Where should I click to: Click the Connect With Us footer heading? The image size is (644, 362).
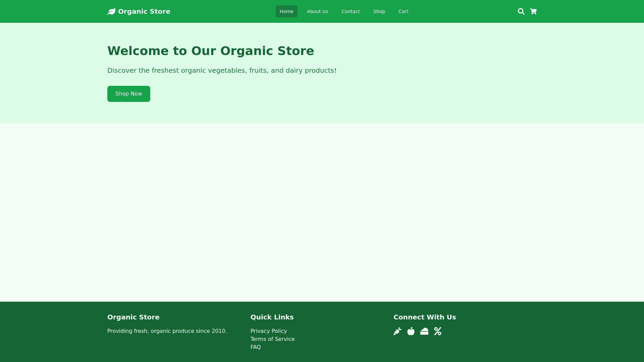[x=425, y=317]
